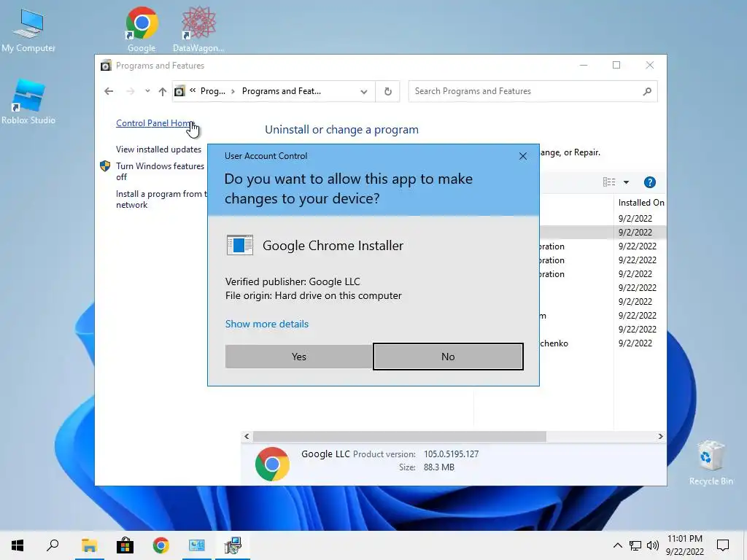
Task: Click the installer taskbar icon
Action: pos(233,545)
